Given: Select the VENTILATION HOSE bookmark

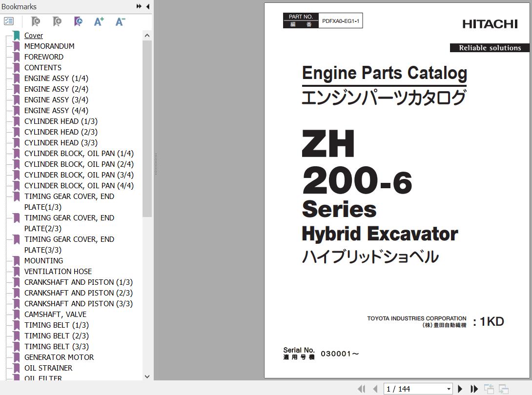Looking at the screenshot, I should 58,272.
